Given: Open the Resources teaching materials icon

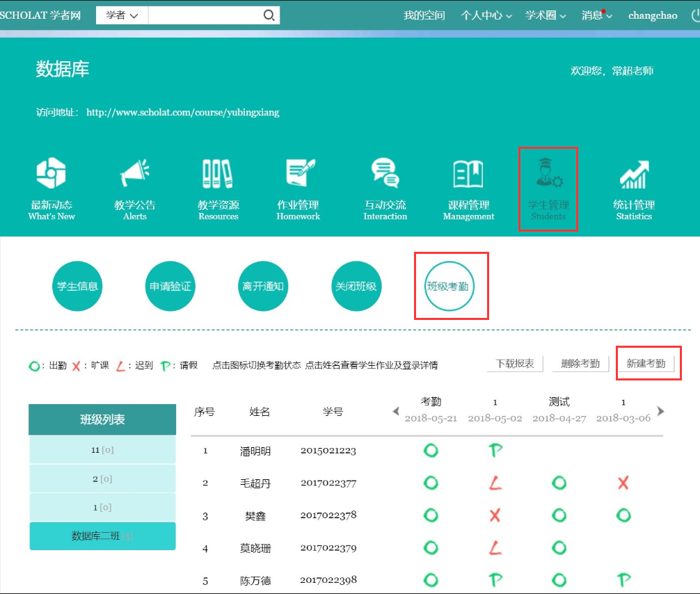Looking at the screenshot, I should [218, 175].
